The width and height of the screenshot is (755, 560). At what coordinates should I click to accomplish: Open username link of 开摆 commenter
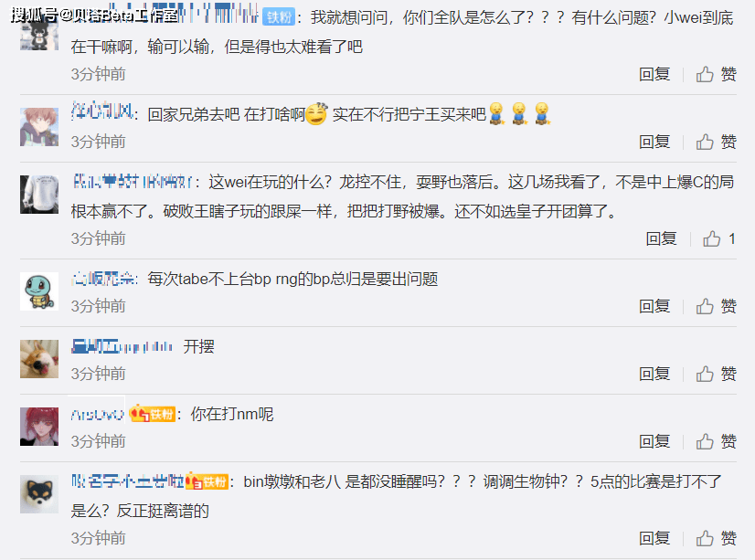pos(122,346)
